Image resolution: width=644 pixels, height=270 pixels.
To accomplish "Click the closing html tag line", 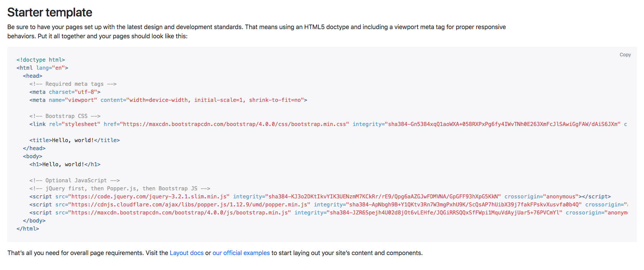I will [28, 229].
